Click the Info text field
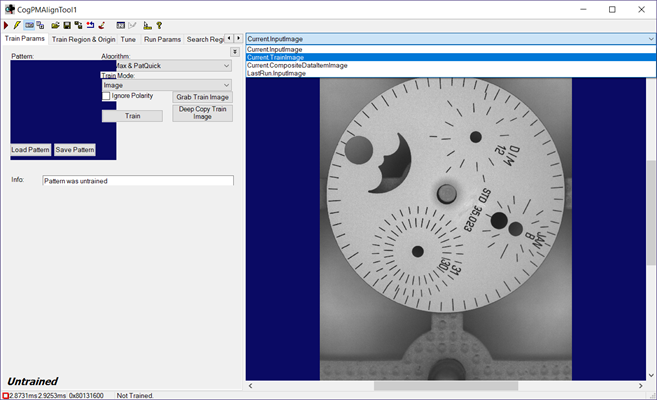This screenshot has height=400, width=657. tap(137, 181)
